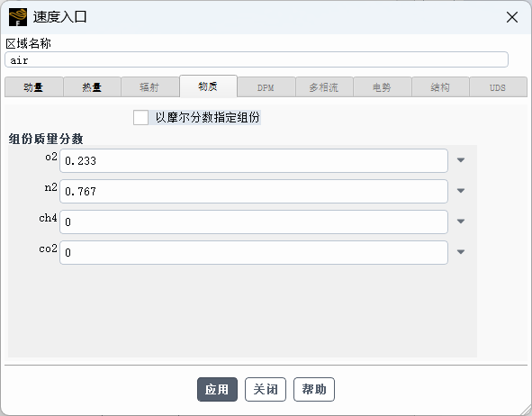Select the 物质 tab
532x416 pixels.
tap(208, 86)
